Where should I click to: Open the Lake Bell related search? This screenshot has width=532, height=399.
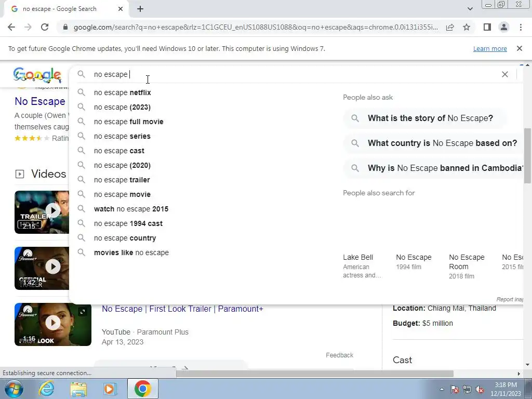pyautogui.click(x=362, y=266)
